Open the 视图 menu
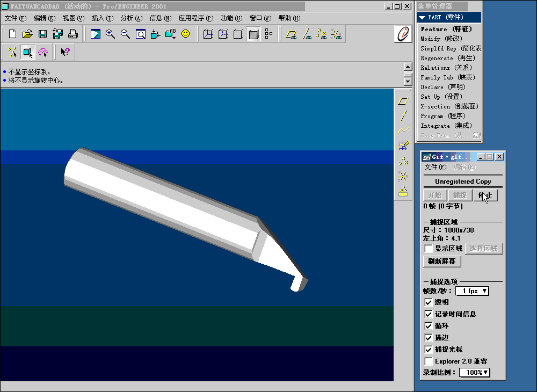The height and width of the screenshot is (392, 537). point(73,18)
